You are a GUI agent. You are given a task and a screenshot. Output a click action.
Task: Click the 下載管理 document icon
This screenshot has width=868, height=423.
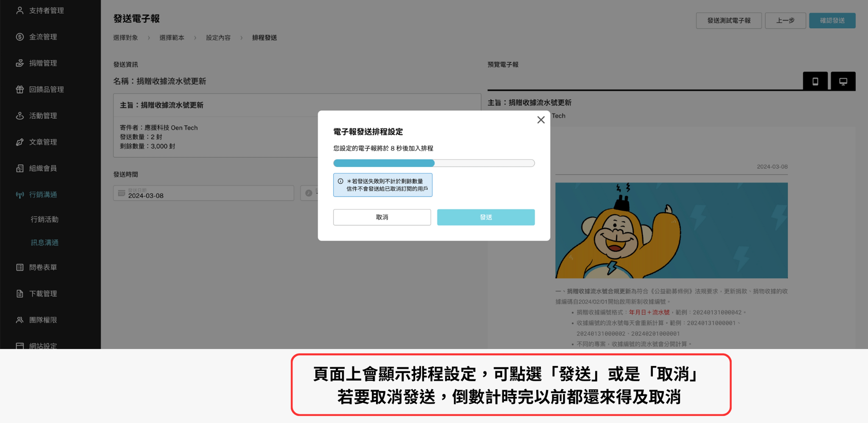point(19,293)
